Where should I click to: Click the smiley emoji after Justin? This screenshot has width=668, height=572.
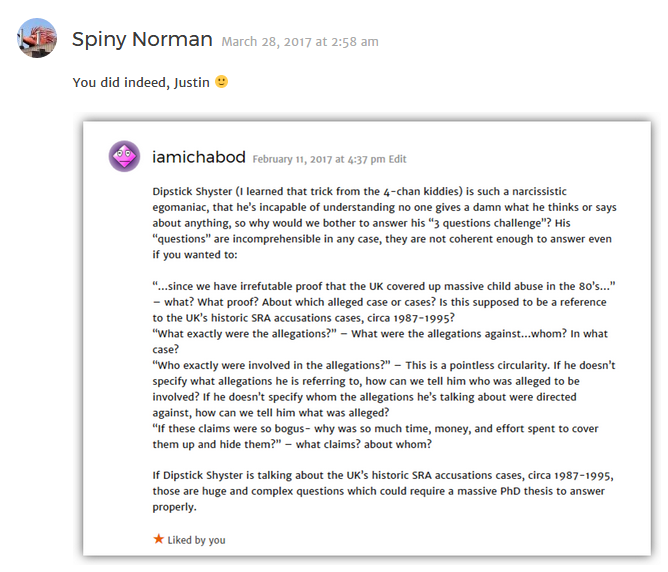point(222,81)
